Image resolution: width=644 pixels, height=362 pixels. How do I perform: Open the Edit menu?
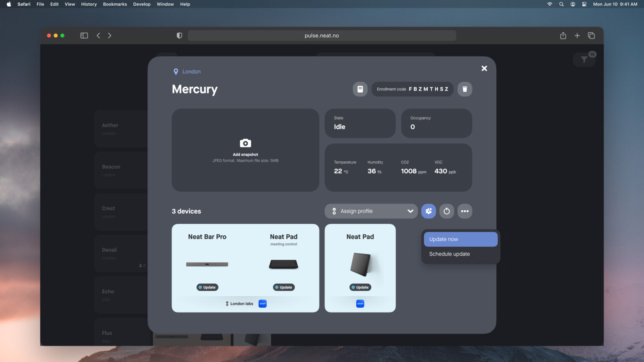[x=55, y=4]
